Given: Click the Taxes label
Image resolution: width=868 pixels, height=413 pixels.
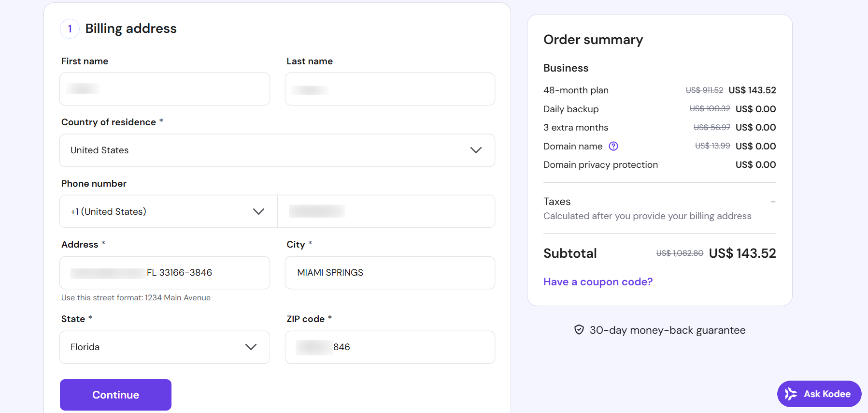Looking at the screenshot, I should point(557,201).
